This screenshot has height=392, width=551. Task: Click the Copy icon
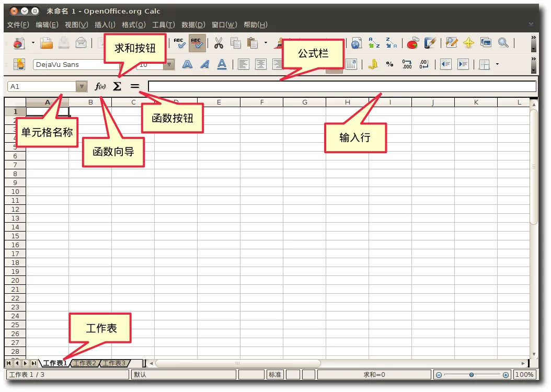tap(235, 43)
